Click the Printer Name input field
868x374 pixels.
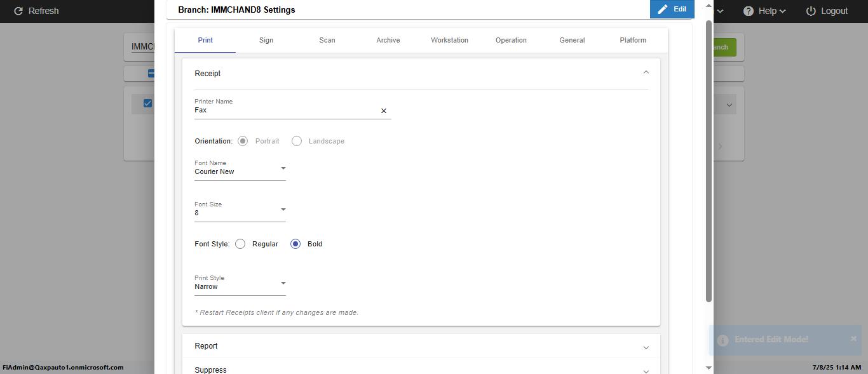(286, 110)
